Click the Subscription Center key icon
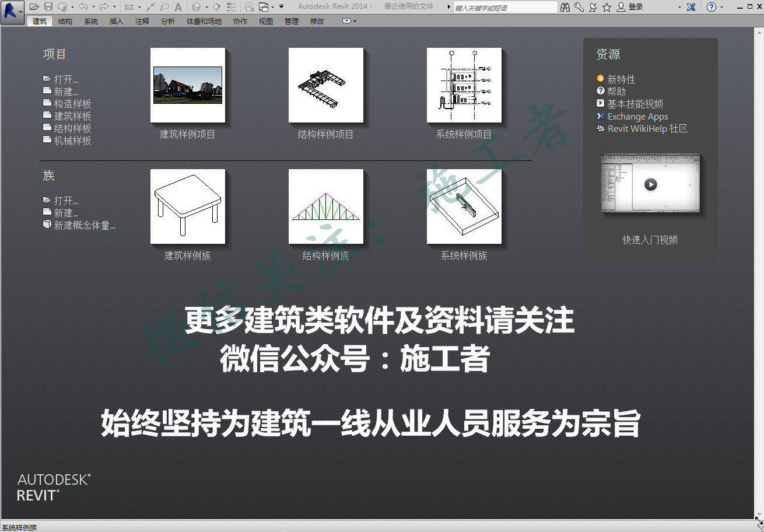 pyautogui.click(x=579, y=7)
